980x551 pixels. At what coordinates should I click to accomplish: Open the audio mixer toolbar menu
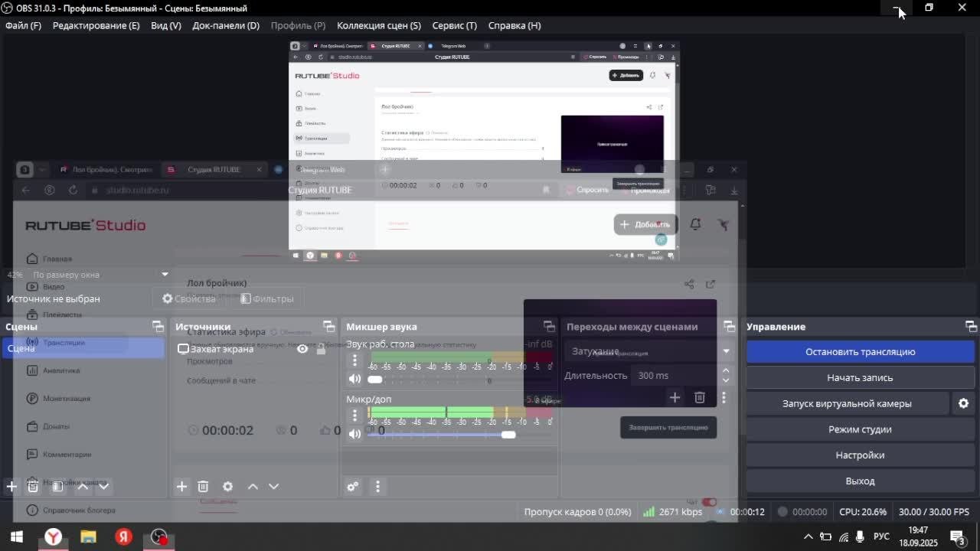coord(377,486)
